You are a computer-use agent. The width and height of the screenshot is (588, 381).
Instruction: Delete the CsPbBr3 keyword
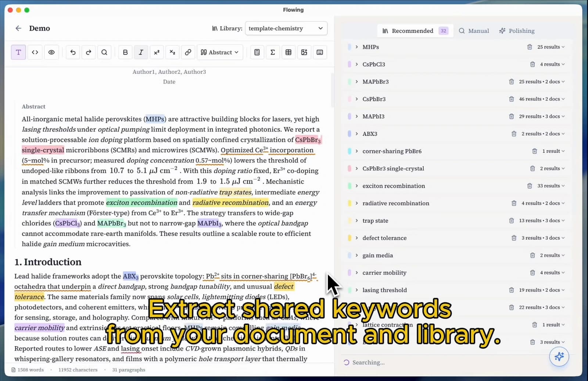click(x=511, y=99)
